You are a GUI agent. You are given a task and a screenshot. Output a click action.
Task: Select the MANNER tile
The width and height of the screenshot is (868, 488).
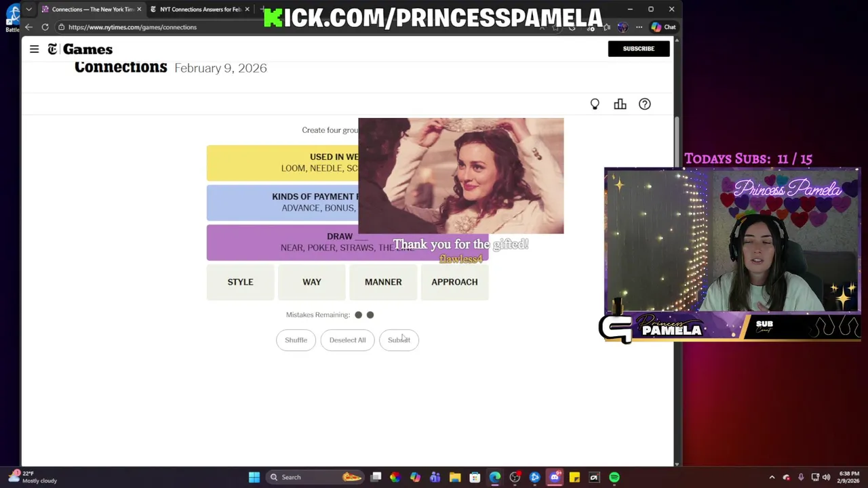tap(383, 282)
